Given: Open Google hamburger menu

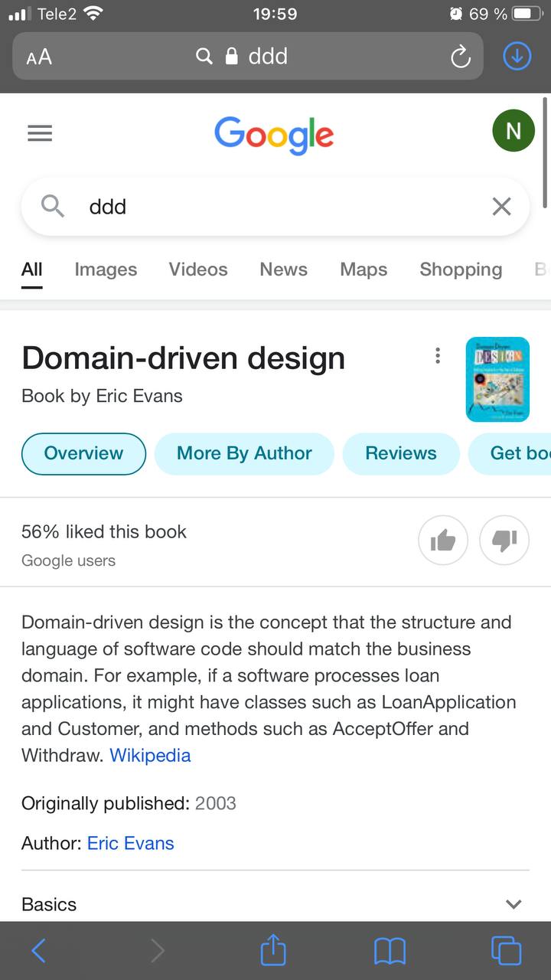Looking at the screenshot, I should tap(40, 133).
